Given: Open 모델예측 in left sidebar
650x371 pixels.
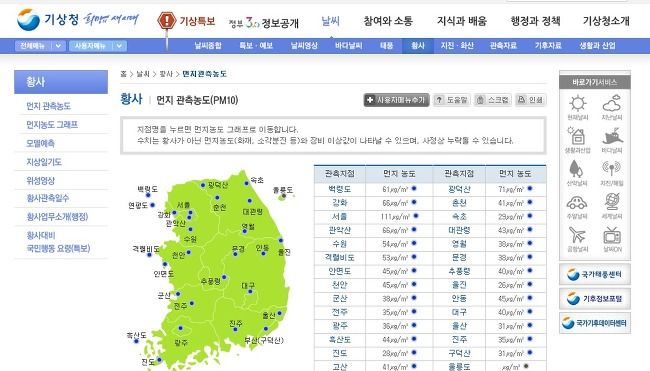Looking at the screenshot, I should 40,143.
